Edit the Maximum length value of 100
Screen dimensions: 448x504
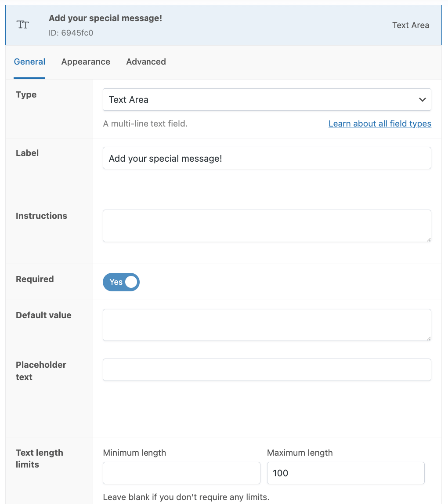346,473
